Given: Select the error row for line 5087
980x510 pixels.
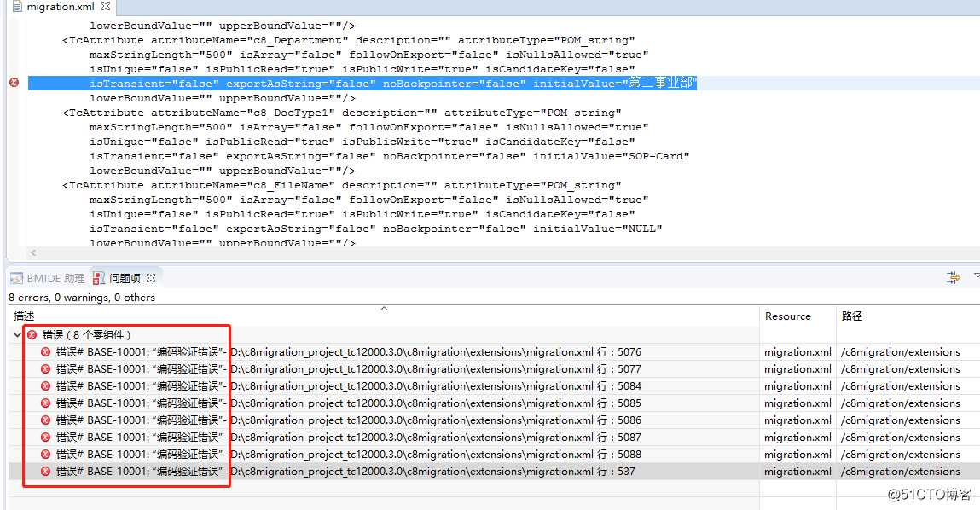Looking at the screenshot, I should pyautogui.click(x=494, y=437).
